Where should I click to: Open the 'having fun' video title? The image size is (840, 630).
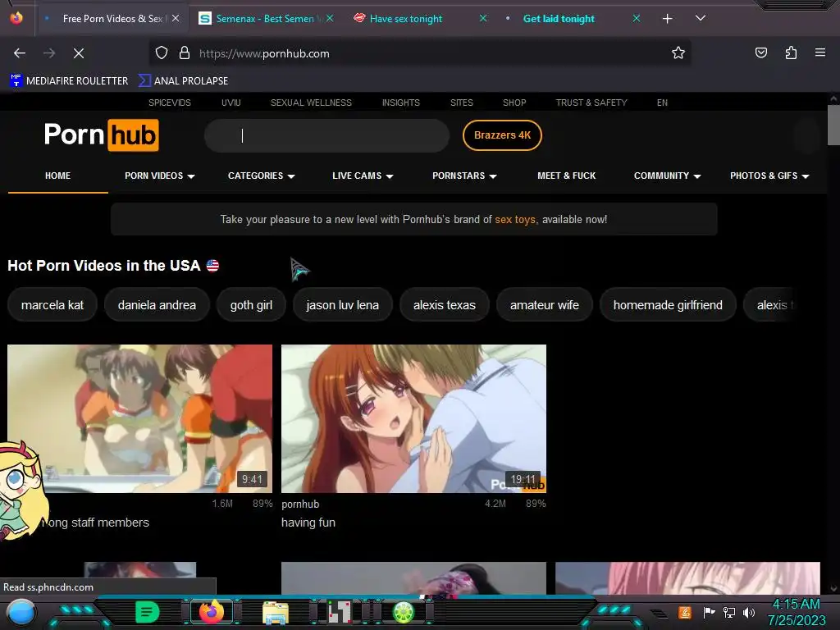pyautogui.click(x=308, y=523)
